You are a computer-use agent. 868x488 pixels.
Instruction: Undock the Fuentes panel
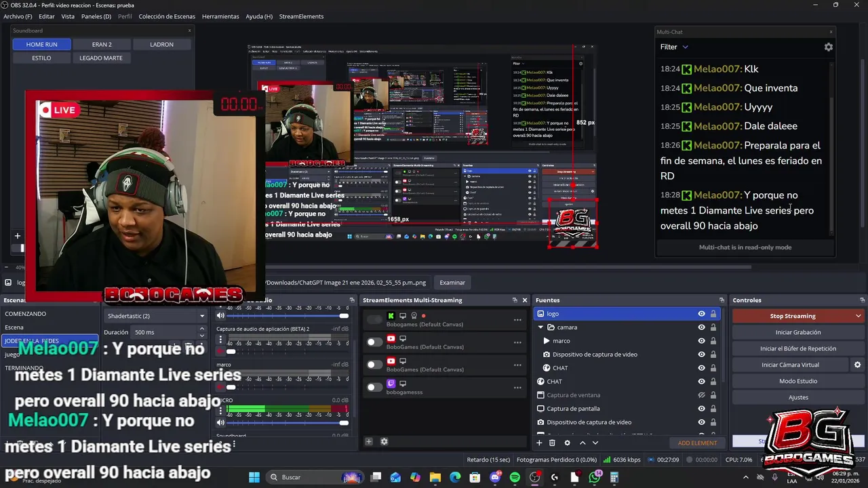(x=722, y=300)
